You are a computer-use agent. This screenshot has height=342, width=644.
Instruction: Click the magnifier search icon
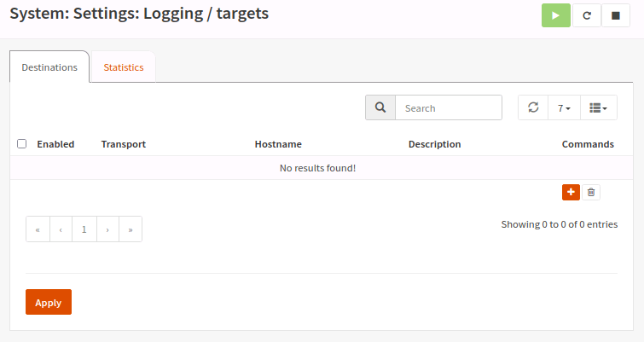coord(380,107)
